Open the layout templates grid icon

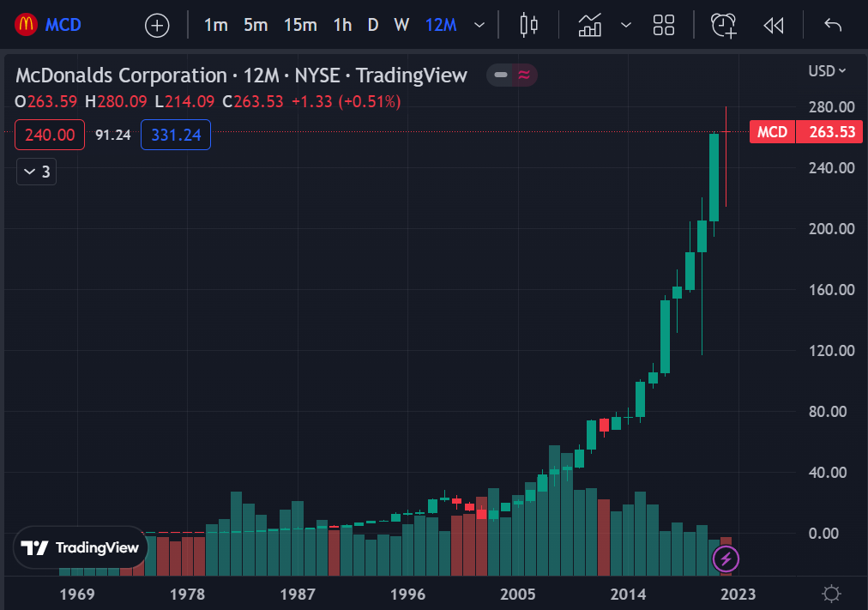[664, 25]
